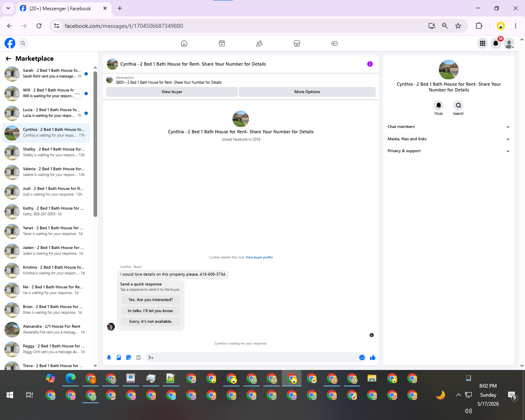The height and width of the screenshot is (420, 525).
Task: Open the Marketplace storefront icon in top bar
Action: pos(297,43)
